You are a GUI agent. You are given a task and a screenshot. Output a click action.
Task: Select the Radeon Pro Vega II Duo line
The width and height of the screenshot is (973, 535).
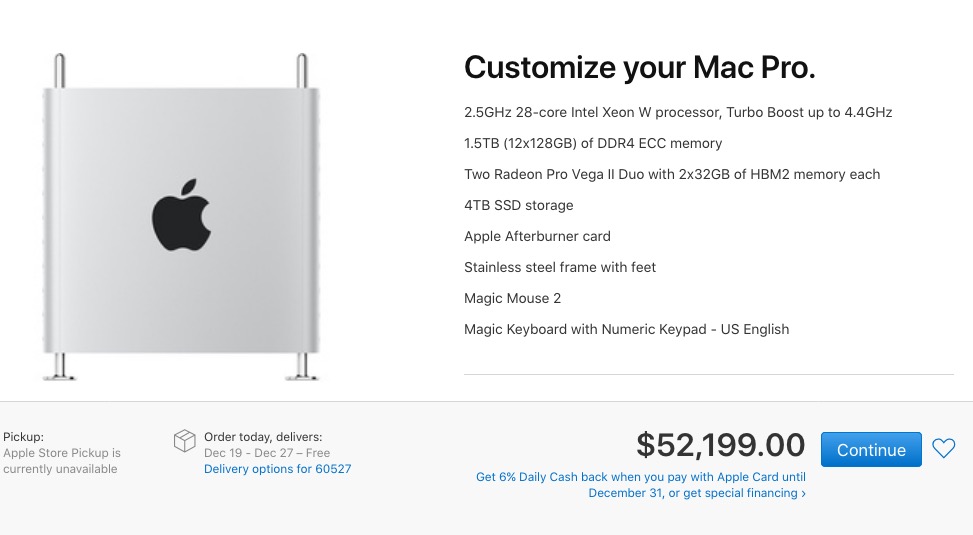[x=672, y=174]
